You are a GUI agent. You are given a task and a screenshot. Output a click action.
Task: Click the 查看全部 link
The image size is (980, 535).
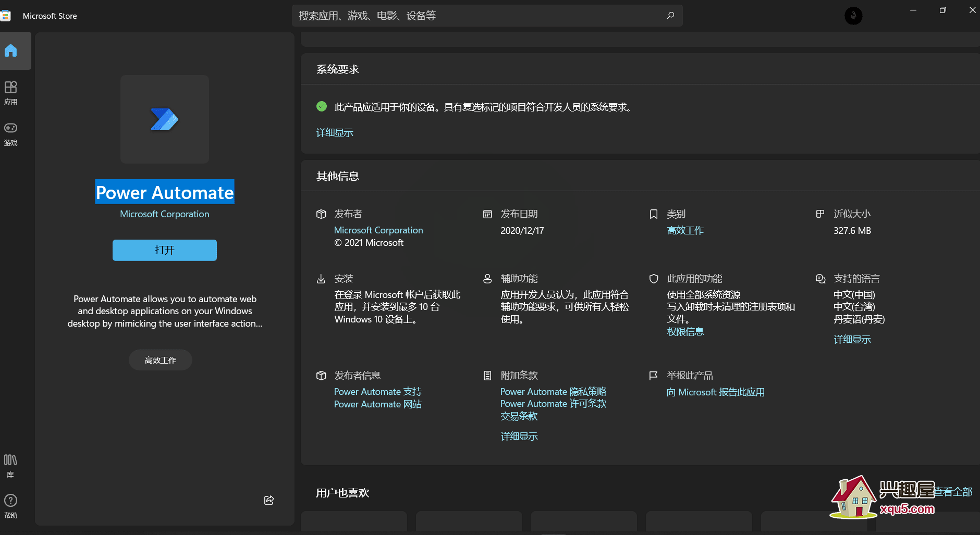coord(953,492)
